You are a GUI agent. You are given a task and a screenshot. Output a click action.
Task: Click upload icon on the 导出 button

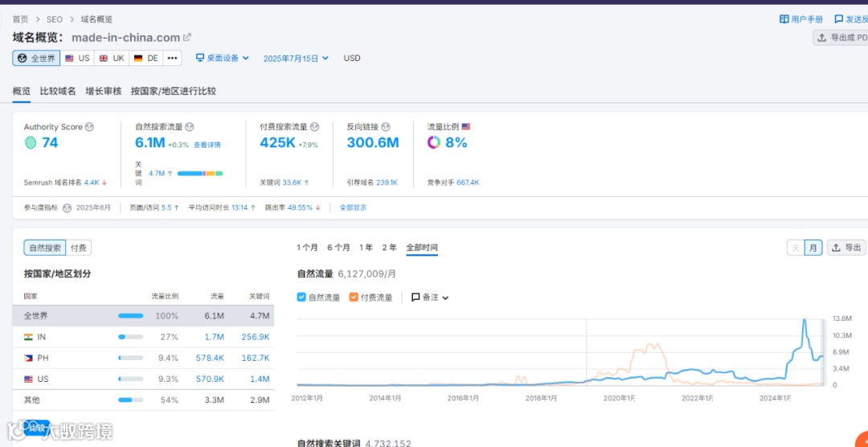click(837, 248)
